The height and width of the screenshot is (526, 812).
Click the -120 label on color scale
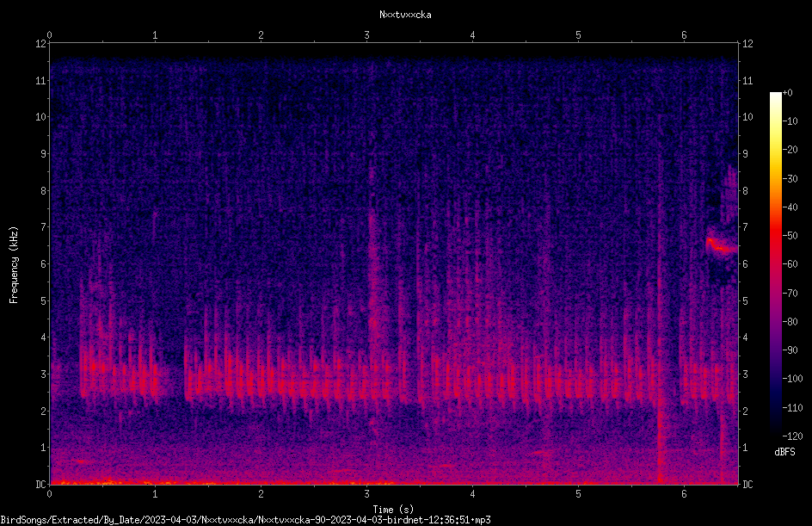(793, 436)
